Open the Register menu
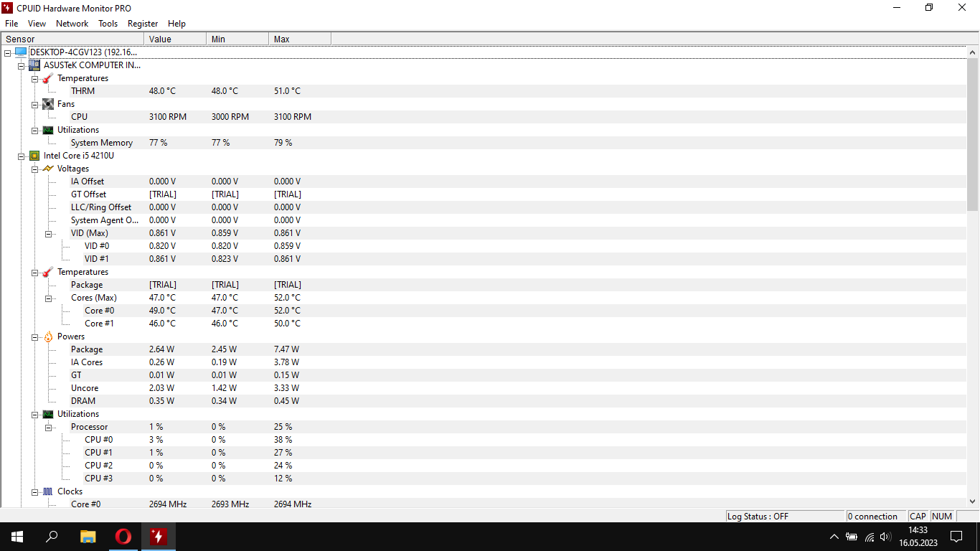980x551 pixels. click(x=143, y=24)
